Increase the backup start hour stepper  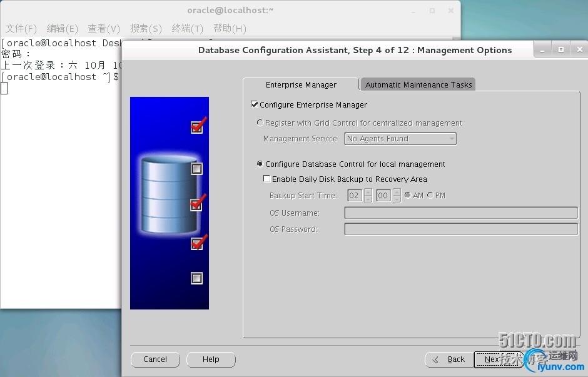(368, 192)
